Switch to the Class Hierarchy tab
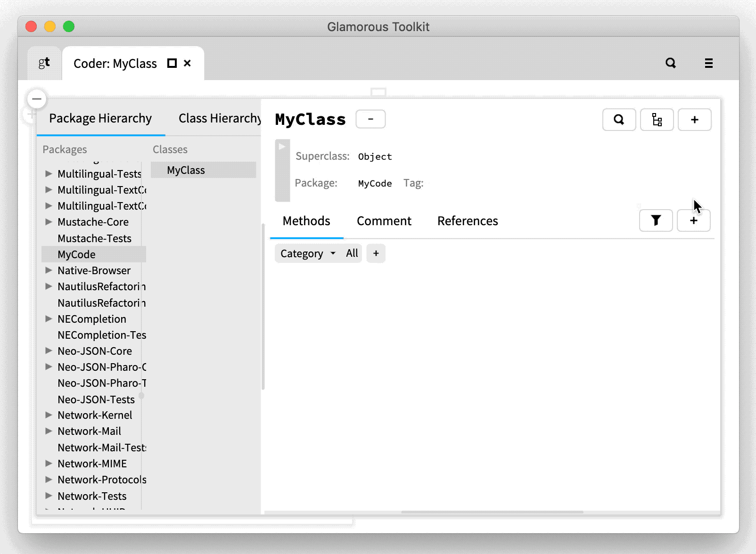Image resolution: width=756 pixels, height=554 pixels. (x=219, y=118)
